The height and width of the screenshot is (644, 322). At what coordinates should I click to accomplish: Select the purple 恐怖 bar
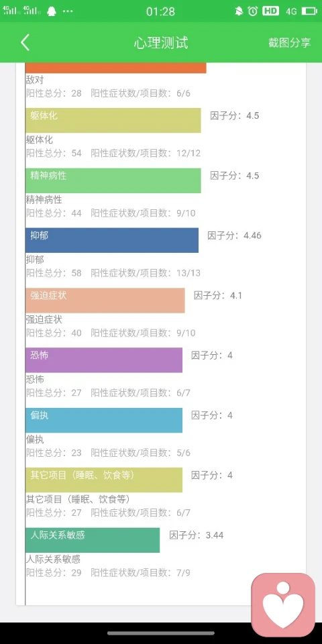point(104,360)
